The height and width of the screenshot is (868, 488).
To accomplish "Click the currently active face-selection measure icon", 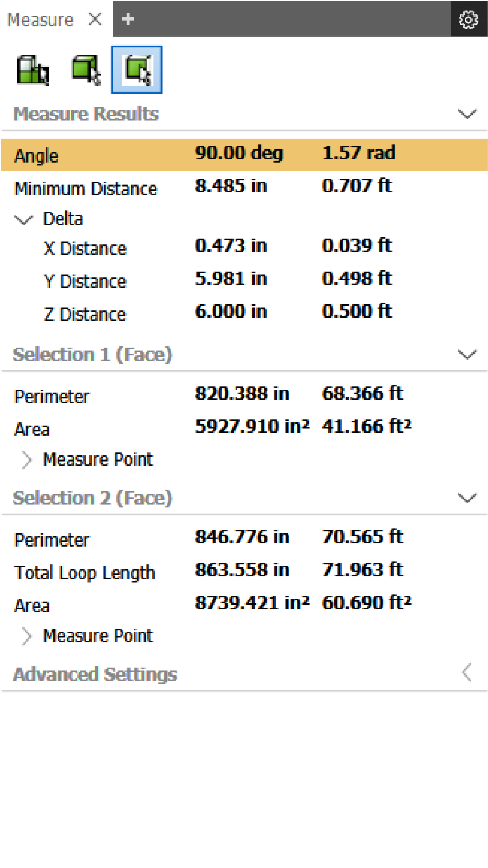I will [x=137, y=69].
